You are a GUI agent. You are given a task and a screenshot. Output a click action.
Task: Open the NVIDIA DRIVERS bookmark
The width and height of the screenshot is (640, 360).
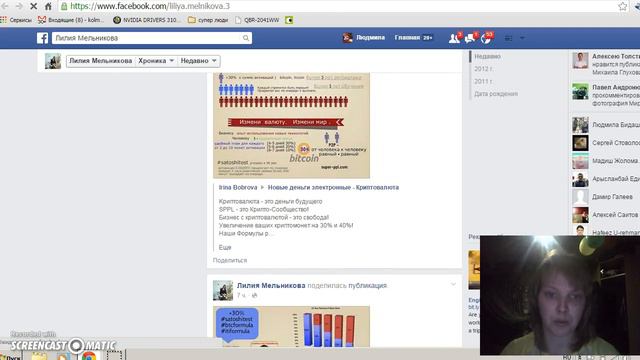pos(146,20)
